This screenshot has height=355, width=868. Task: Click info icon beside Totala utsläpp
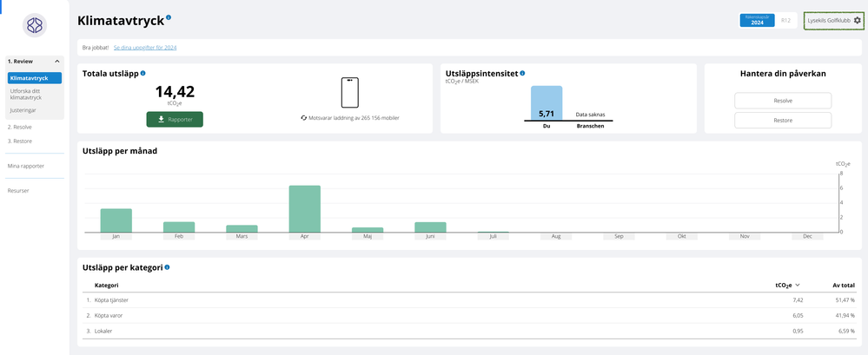point(142,74)
